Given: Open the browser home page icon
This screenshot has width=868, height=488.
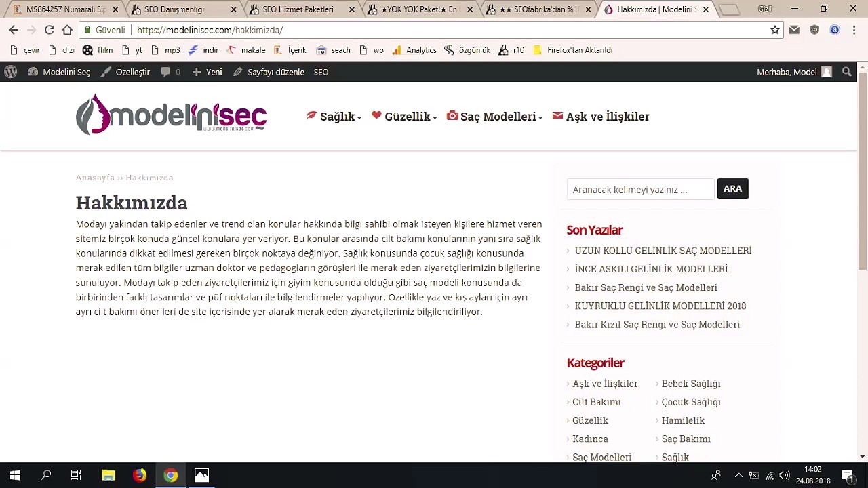Looking at the screenshot, I should (67, 30).
